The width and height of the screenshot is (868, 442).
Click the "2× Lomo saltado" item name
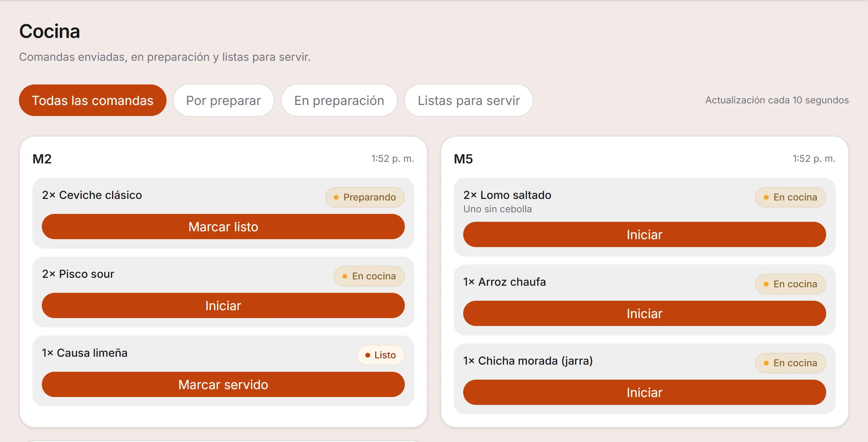click(x=507, y=195)
